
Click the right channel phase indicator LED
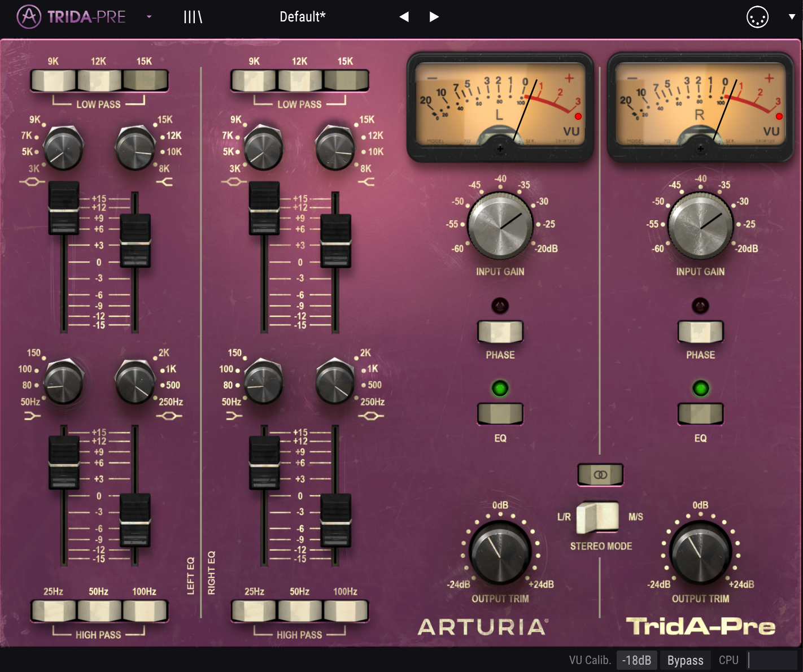[700, 306]
